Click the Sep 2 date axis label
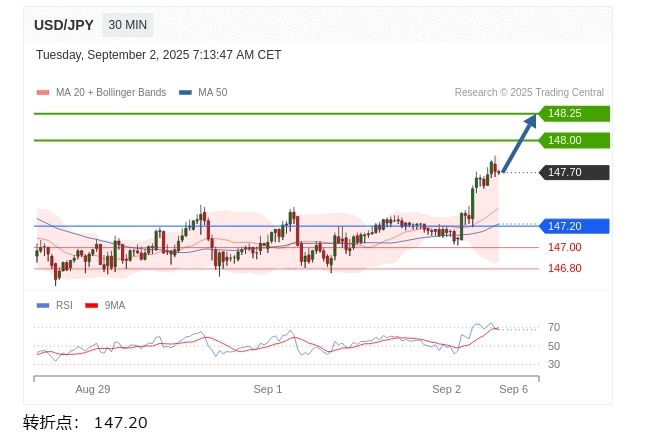653x447 pixels. tap(446, 389)
